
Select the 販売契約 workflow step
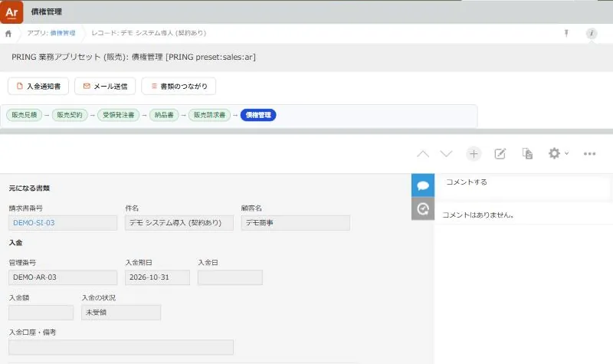tap(70, 115)
